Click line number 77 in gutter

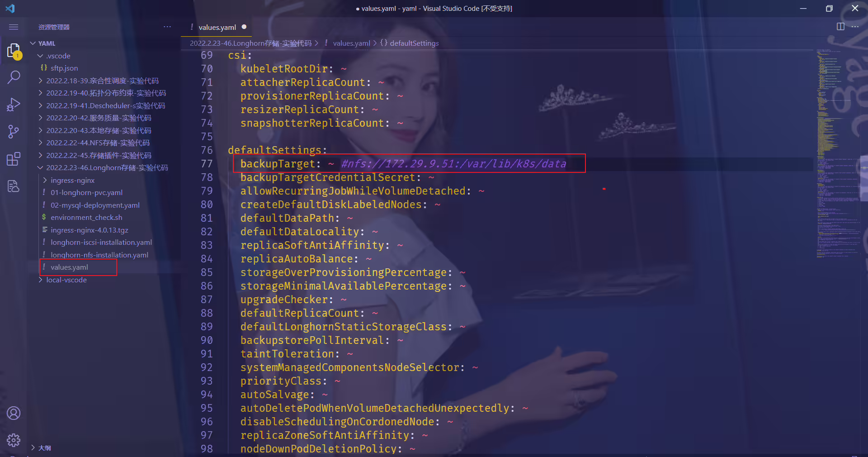tap(207, 164)
